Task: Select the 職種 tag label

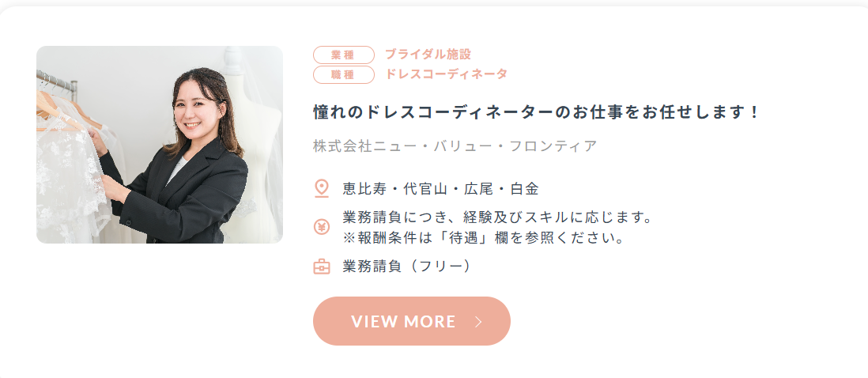Action: [x=344, y=74]
